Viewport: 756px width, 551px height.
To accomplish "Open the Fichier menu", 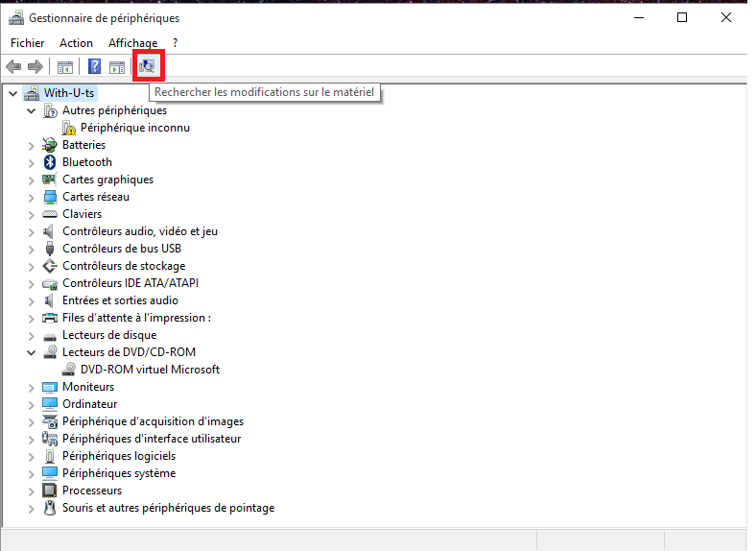I will click(x=27, y=42).
